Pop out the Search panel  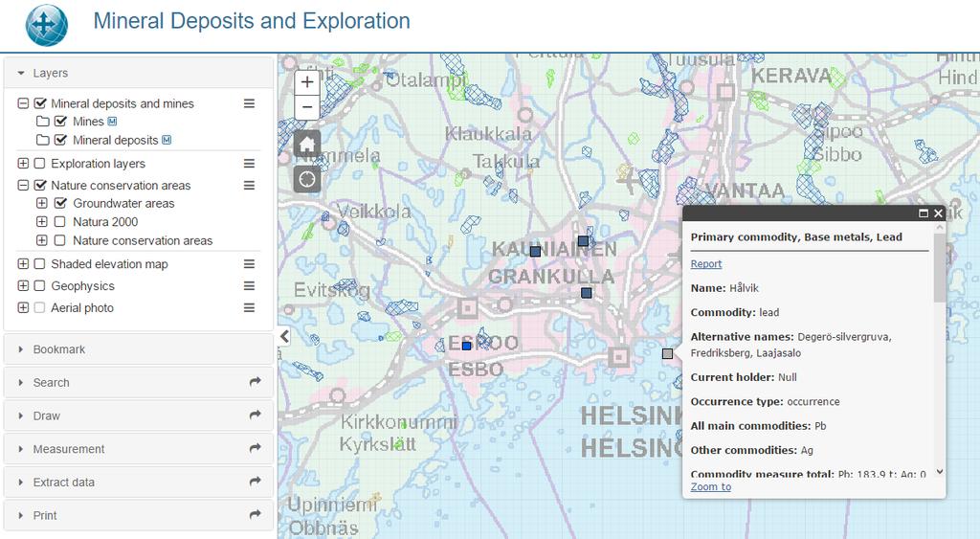click(x=255, y=381)
